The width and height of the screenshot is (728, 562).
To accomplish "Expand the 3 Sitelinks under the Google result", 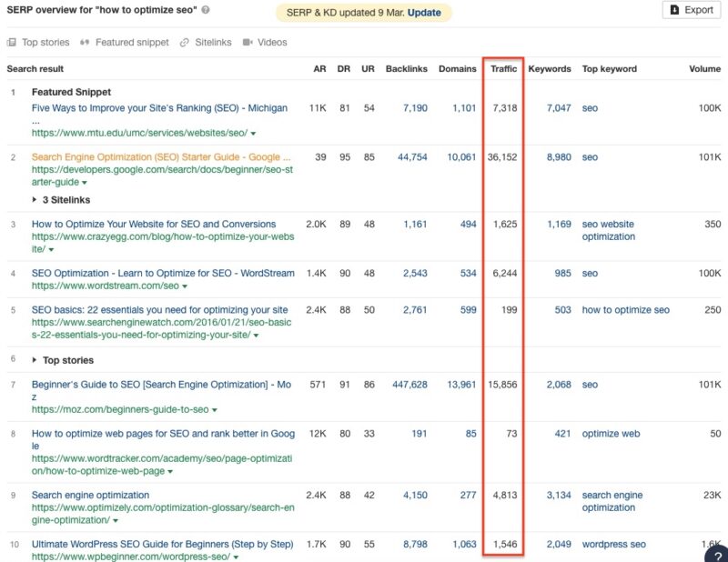I will click(x=58, y=199).
